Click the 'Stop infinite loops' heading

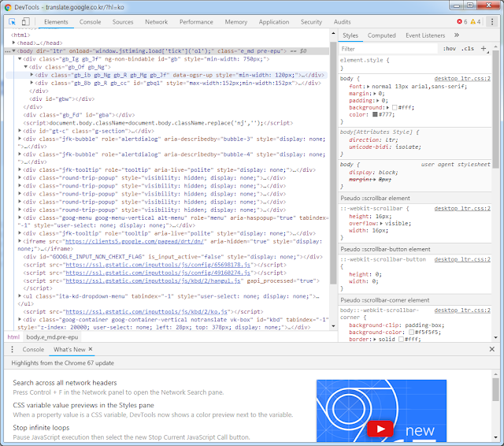(x=41, y=428)
